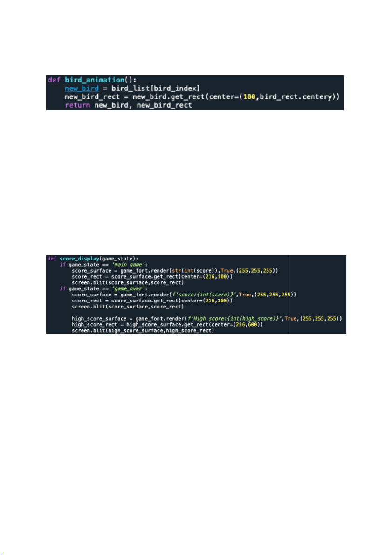Image resolution: width=392 pixels, height=555 pixels.
Task: Click the vertical ruler line in score code
Action: coord(288,294)
